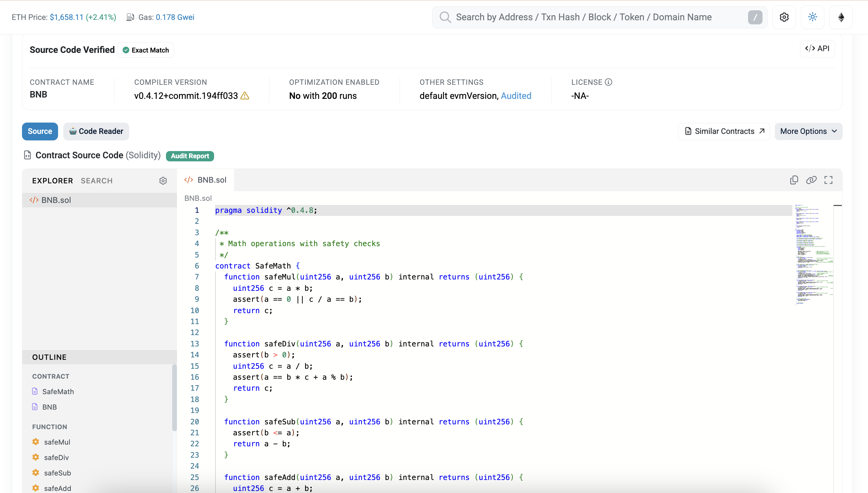Click 'contract SafeMath {' code line
Viewport: 868px width, 493px height.
(x=257, y=266)
